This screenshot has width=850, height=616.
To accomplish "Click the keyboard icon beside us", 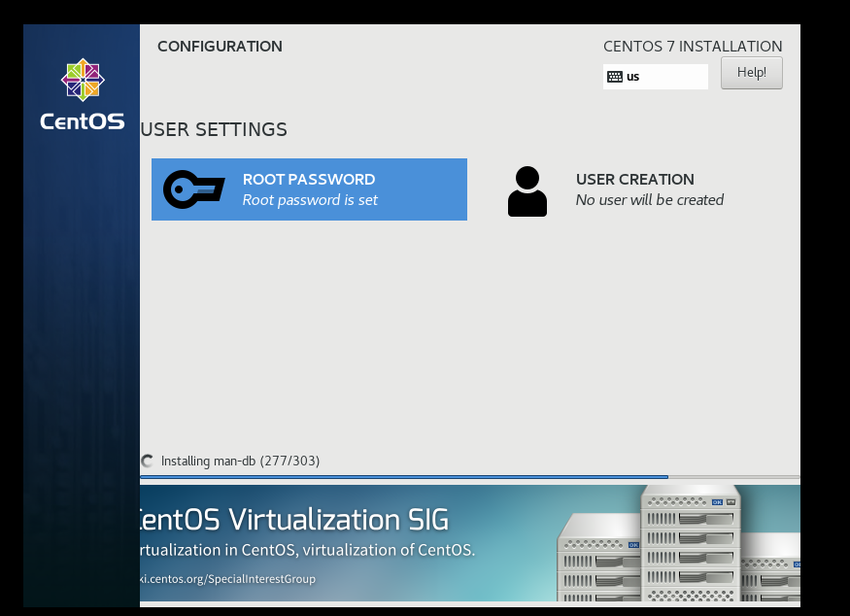I will tap(615, 77).
